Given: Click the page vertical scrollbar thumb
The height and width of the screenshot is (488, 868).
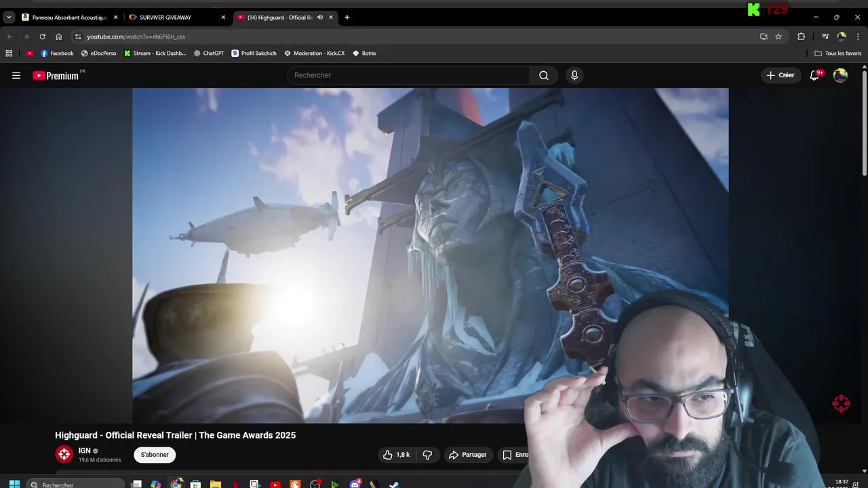Looking at the screenshot, I should tap(865, 123).
